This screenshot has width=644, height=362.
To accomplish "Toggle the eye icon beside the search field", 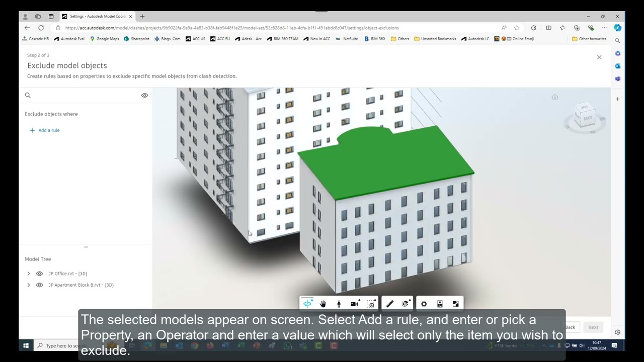I will tap(144, 96).
